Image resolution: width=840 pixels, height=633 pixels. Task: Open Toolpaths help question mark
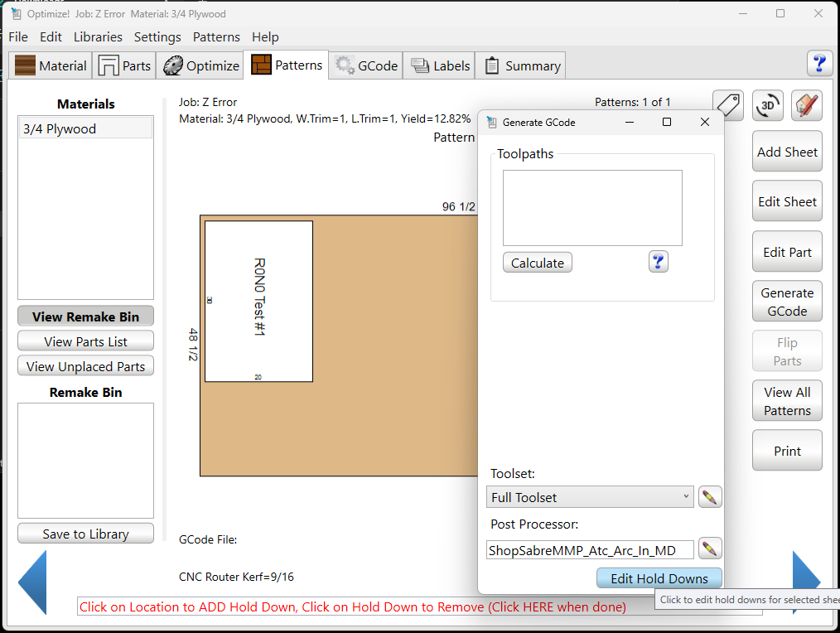[659, 263]
